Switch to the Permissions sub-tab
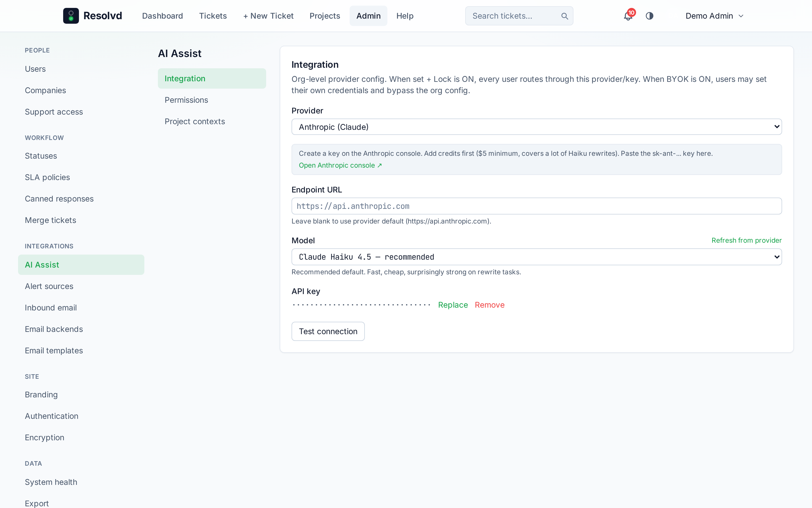 pos(212,100)
